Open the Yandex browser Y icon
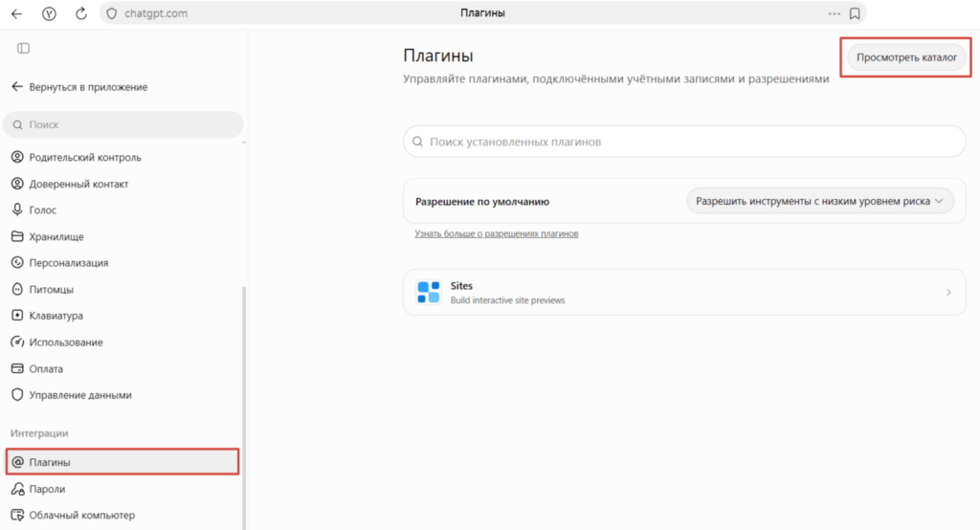This screenshot has height=530, width=980. [49, 13]
